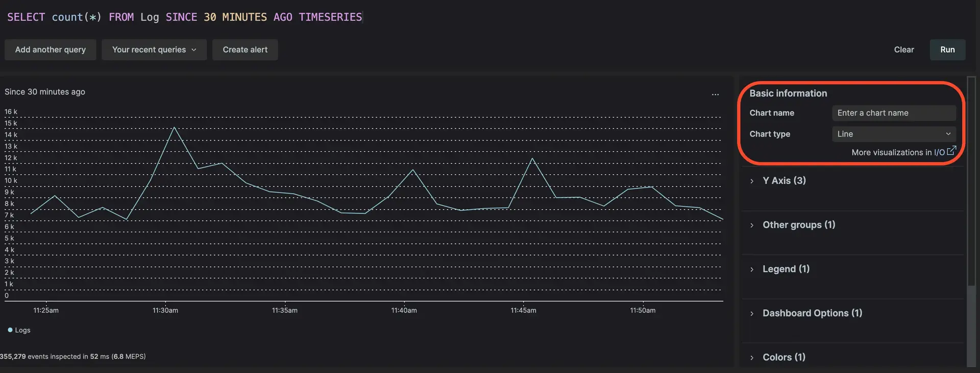Image resolution: width=980 pixels, height=373 pixels.
Task: Click the Add another query button
Action: 51,50
